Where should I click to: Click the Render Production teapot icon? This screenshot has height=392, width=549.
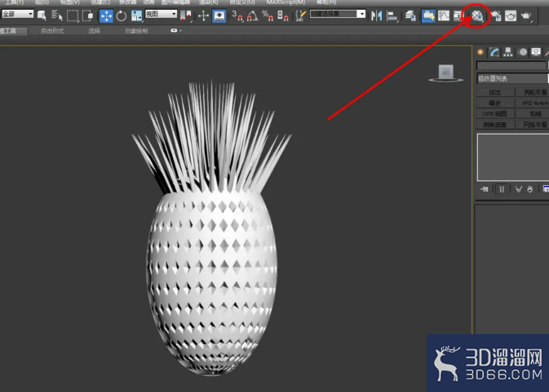[526, 15]
